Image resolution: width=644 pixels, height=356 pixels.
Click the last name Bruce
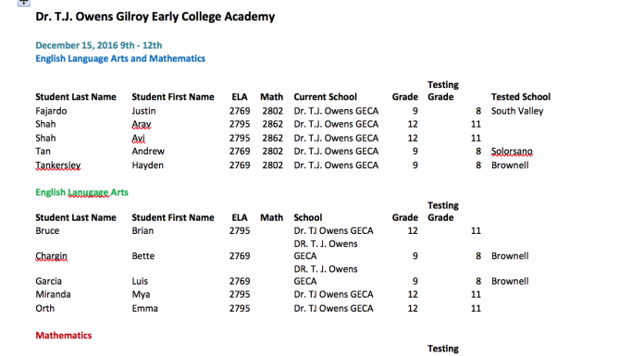(47, 231)
